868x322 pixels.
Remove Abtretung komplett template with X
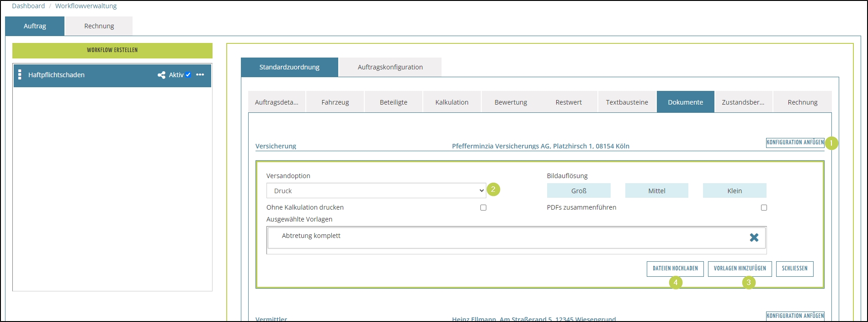tap(754, 238)
